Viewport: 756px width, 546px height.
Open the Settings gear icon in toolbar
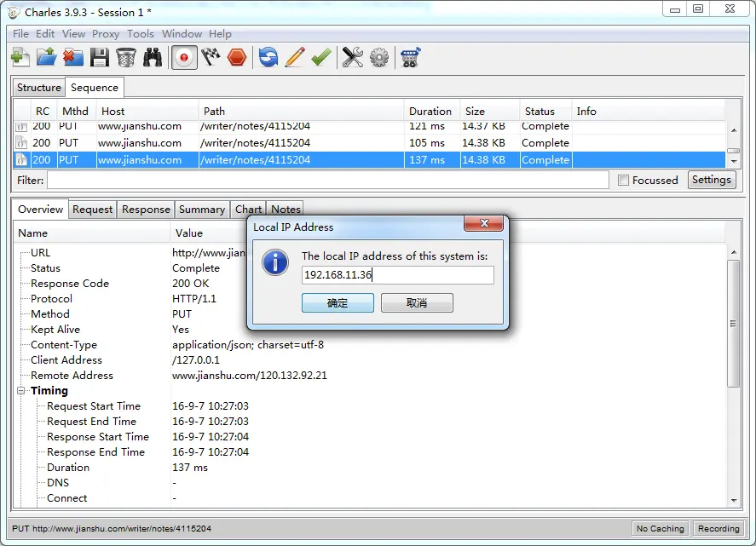379,57
